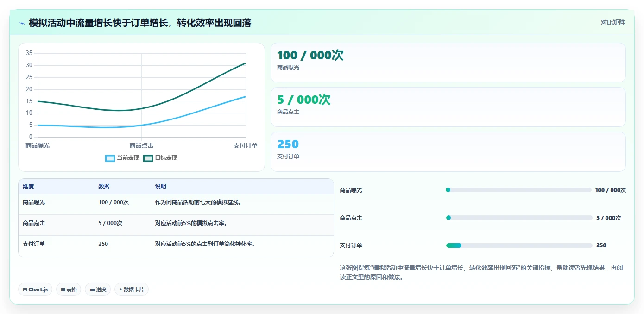The height and width of the screenshot is (314, 644).
Task: Click 对应活动前5%的模拟点击率 description
Action: 191,223
